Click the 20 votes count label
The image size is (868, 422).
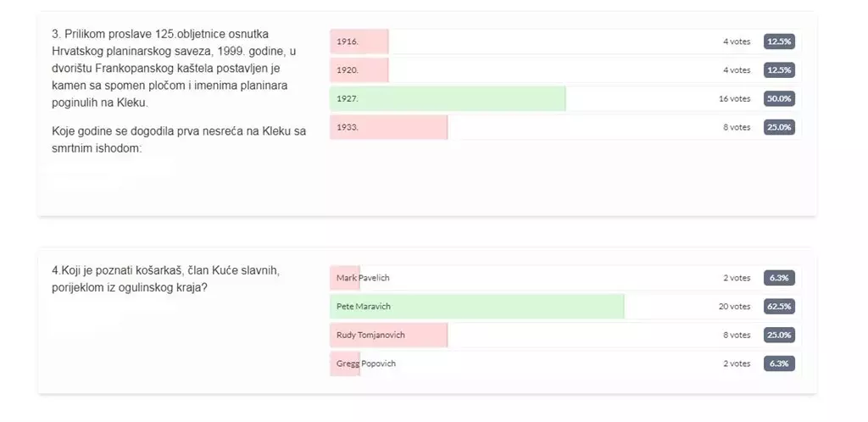735,307
